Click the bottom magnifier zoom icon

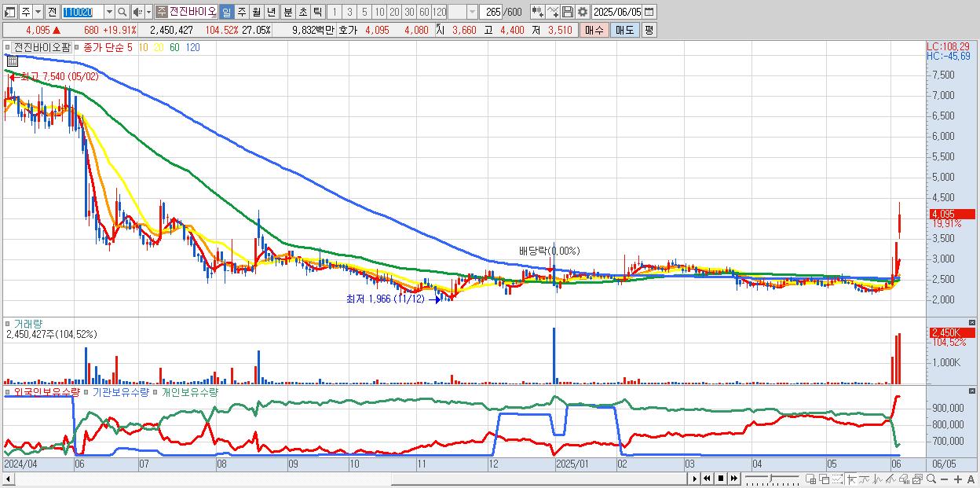[931, 479]
